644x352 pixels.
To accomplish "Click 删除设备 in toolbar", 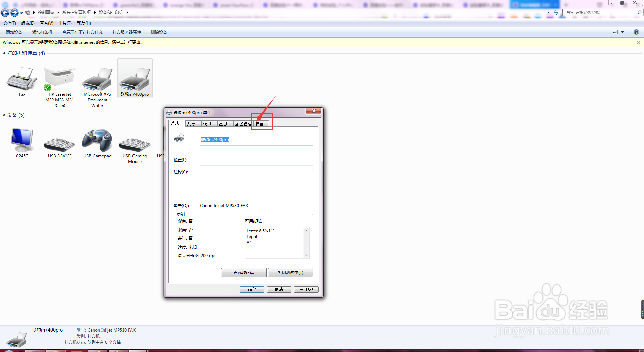I will [x=159, y=32].
